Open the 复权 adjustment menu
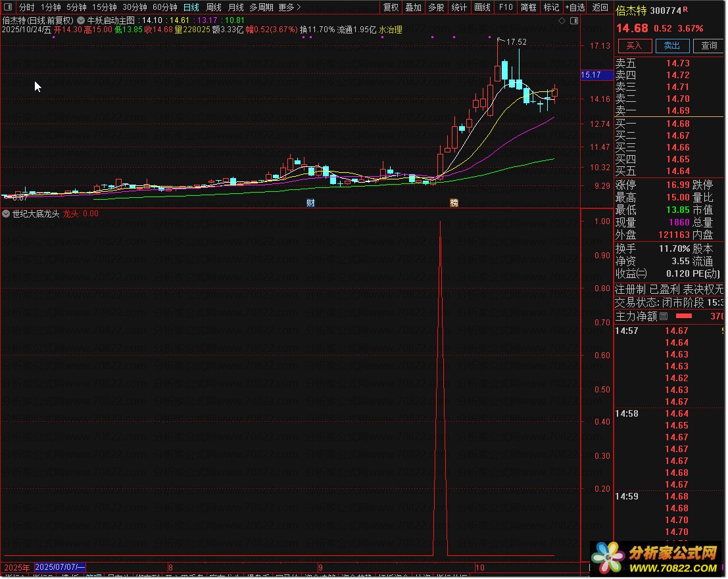 pos(391,7)
